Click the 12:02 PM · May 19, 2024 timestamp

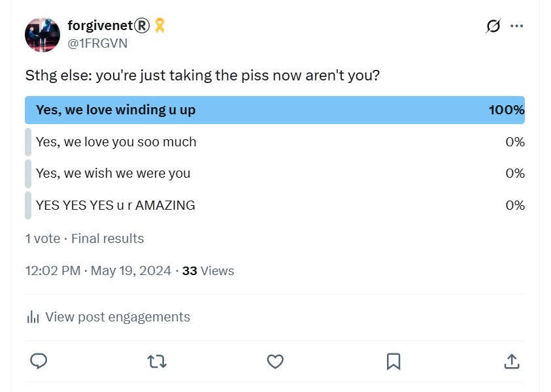coord(98,271)
